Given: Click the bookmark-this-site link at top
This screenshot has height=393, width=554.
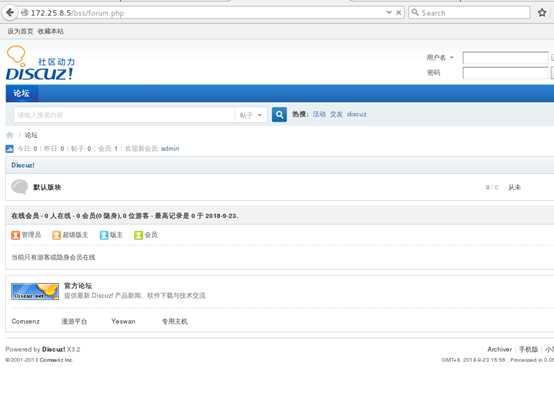Looking at the screenshot, I should coord(51,31).
